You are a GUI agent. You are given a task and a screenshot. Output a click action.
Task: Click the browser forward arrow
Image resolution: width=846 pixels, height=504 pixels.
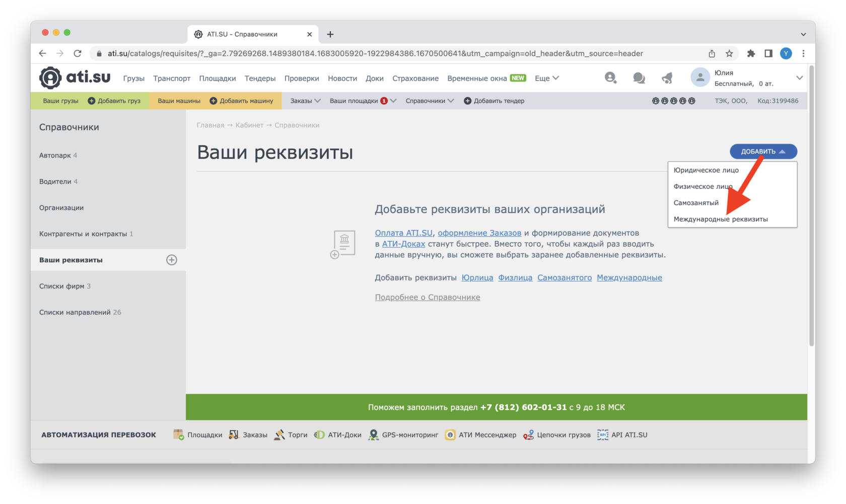(x=60, y=53)
